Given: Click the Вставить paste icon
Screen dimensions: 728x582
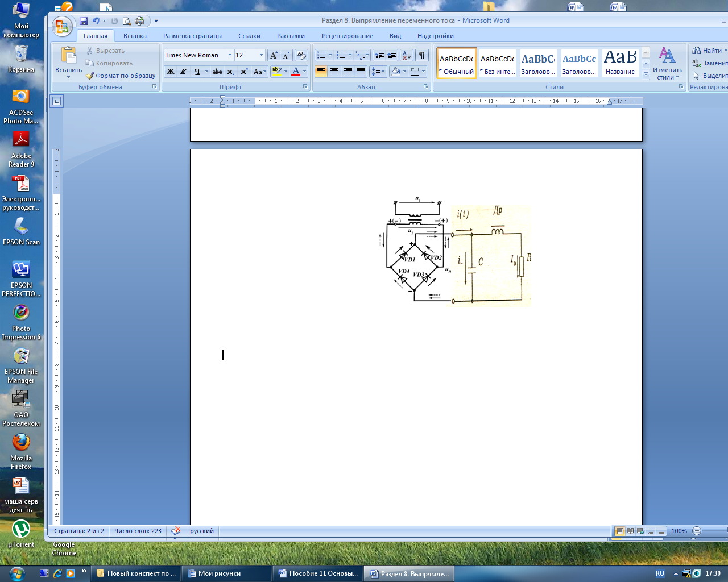Looking at the screenshot, I should coord(68,56).
